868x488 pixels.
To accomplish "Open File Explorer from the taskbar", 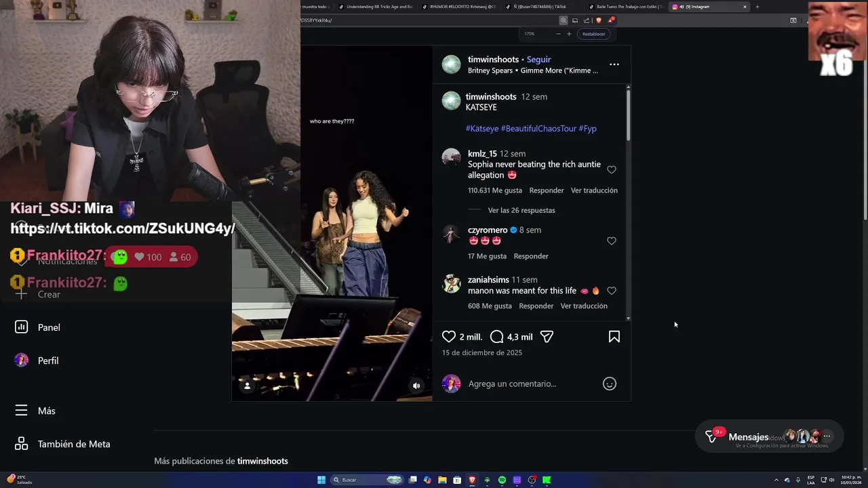I will [442, 480].
